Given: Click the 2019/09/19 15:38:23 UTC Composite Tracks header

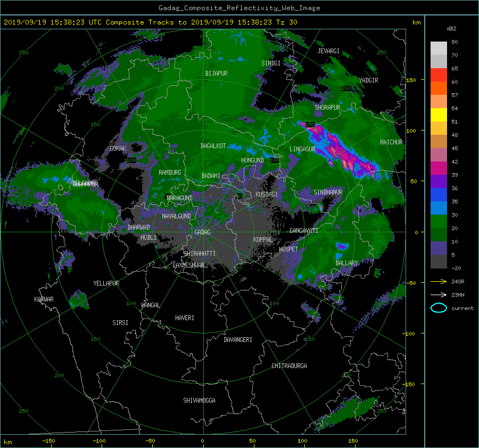Looking at the screenshot, I should 151,22.
